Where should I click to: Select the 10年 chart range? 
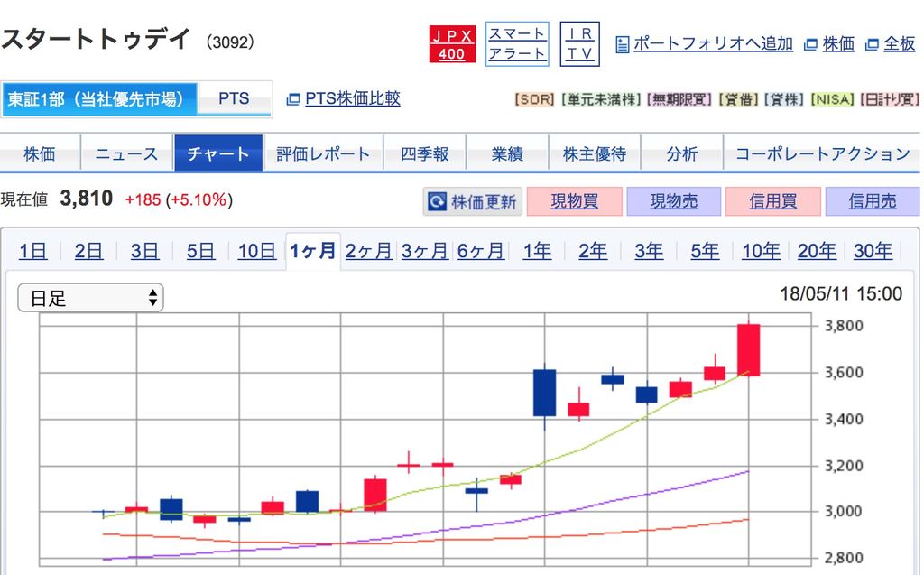tap(761, 251)
